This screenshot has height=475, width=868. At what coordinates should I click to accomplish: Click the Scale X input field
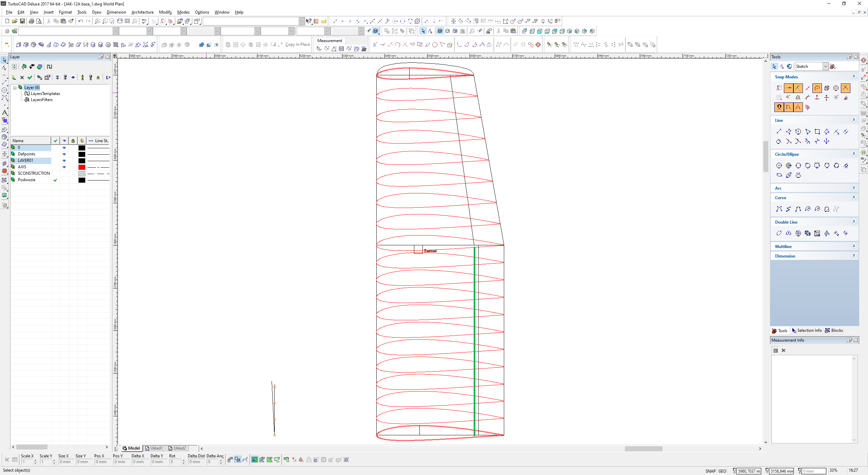click(27, 462)
